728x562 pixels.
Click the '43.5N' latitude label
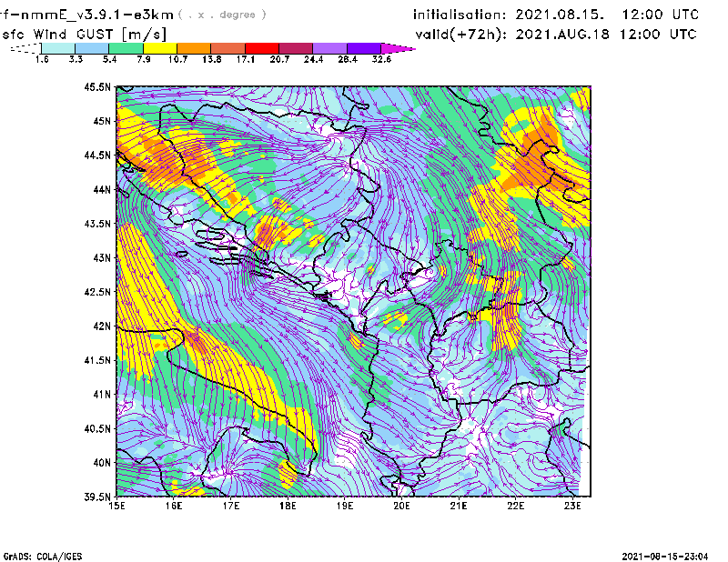[97, 224]
